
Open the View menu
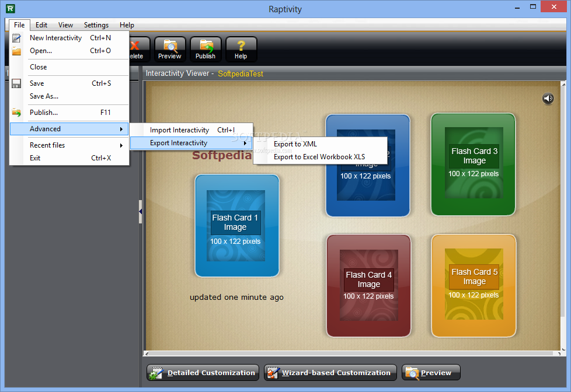click(65, 24)
